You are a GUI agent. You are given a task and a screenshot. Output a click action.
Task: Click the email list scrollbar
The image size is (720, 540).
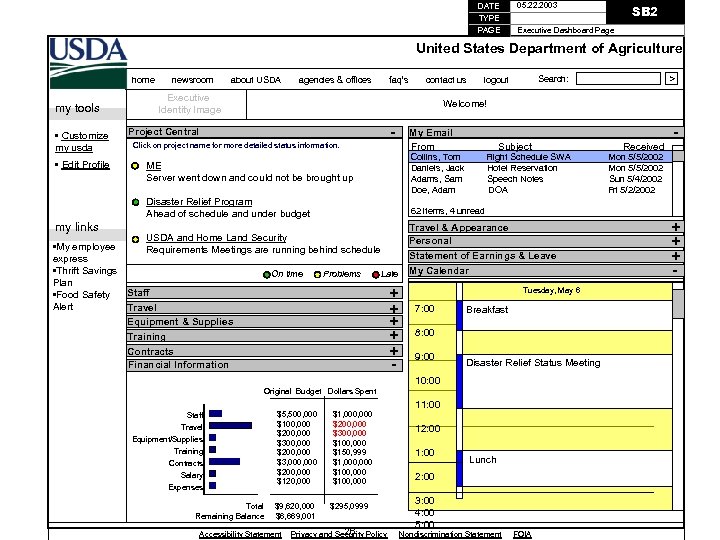[678, 180]
